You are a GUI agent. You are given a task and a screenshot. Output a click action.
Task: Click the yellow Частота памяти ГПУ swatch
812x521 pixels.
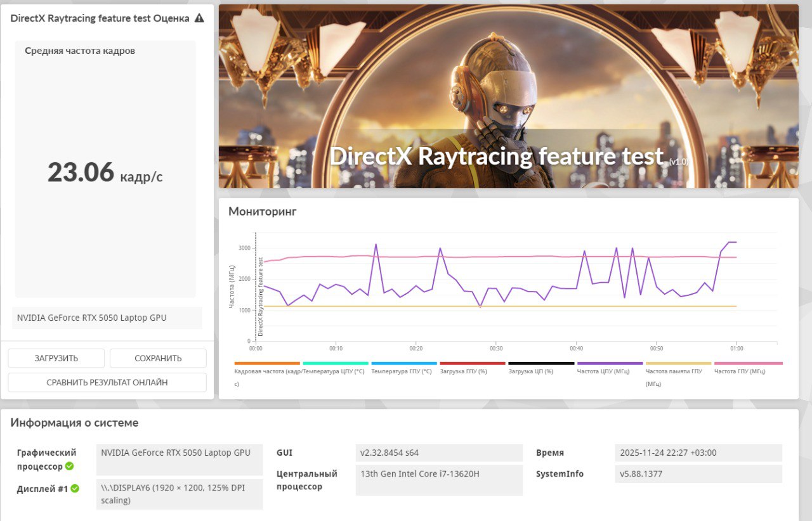(x=678, y=363)
